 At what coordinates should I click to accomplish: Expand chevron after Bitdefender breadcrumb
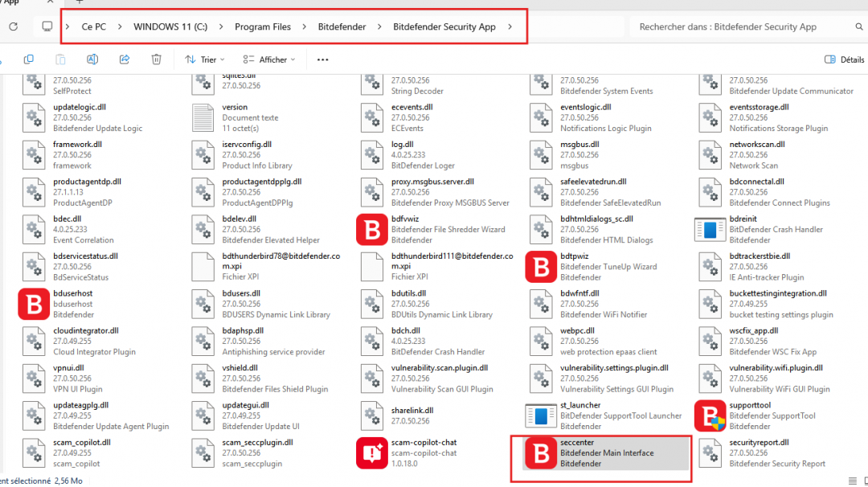click(379, 27)
